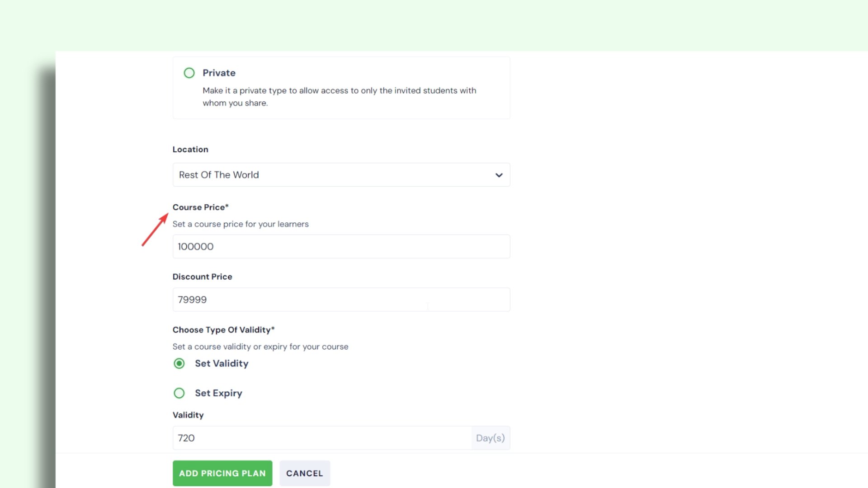Open the Location dropdown showing Rest Of The World
The width and height of the screenshot is (868, 488).
point(335,175)
